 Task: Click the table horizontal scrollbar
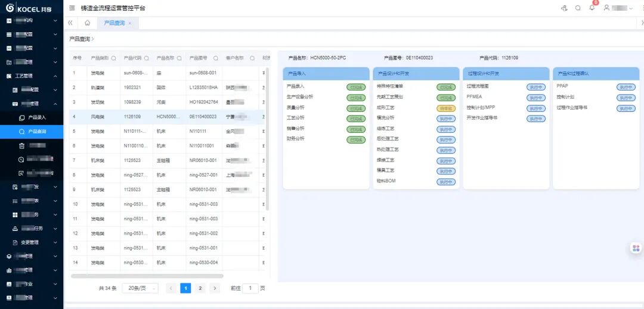(x=147, y=276)
